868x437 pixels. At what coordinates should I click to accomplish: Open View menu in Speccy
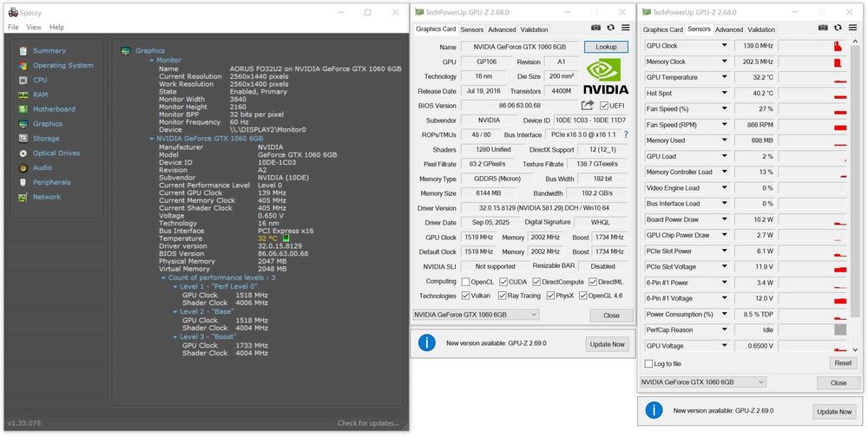34,27
